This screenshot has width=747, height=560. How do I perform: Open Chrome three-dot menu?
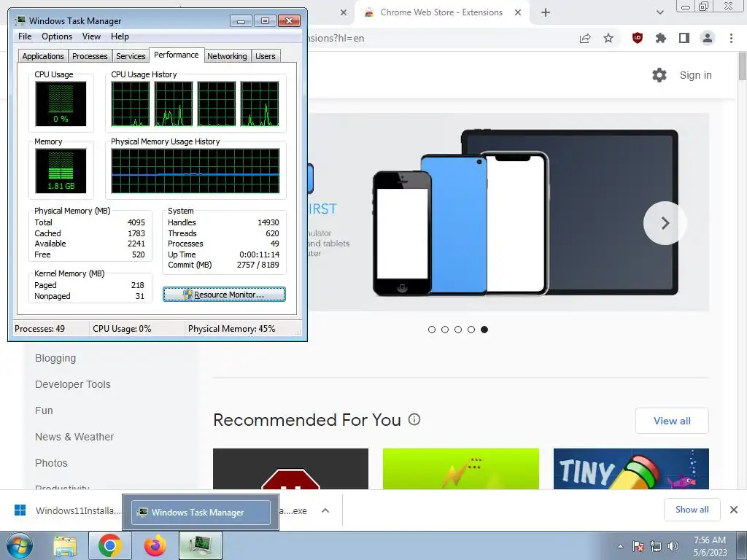point(731,38)
